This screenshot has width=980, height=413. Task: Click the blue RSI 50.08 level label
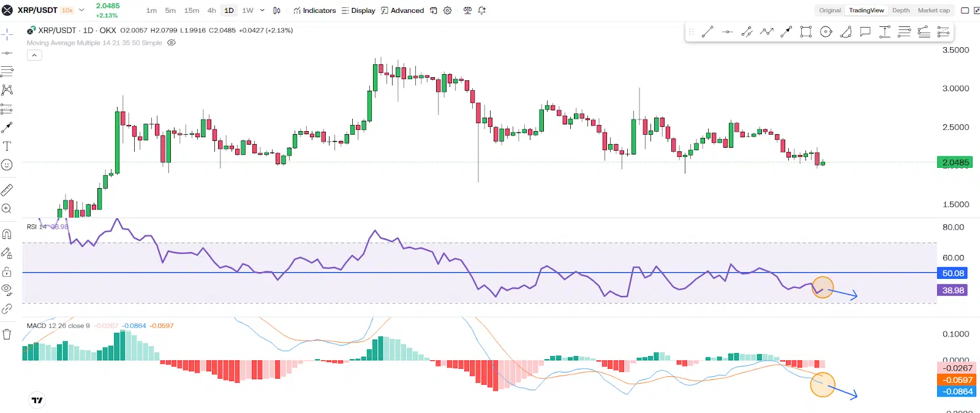coord(952,273)
